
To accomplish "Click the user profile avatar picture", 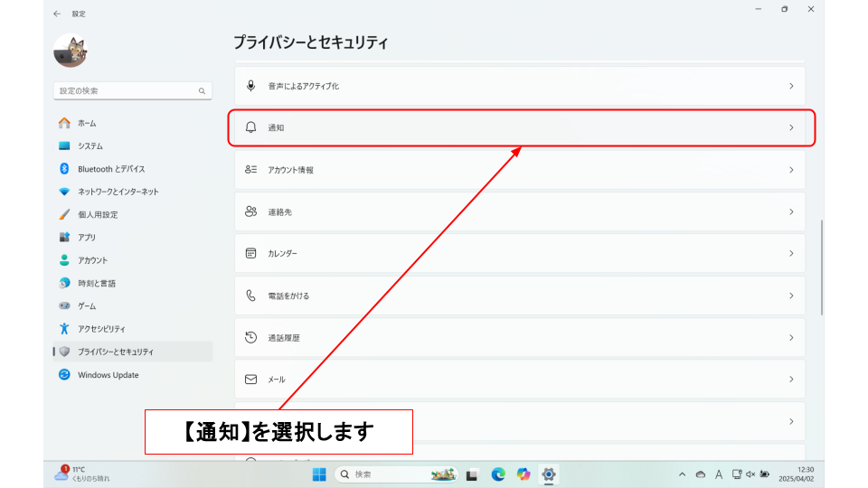I will coord(70,52).
